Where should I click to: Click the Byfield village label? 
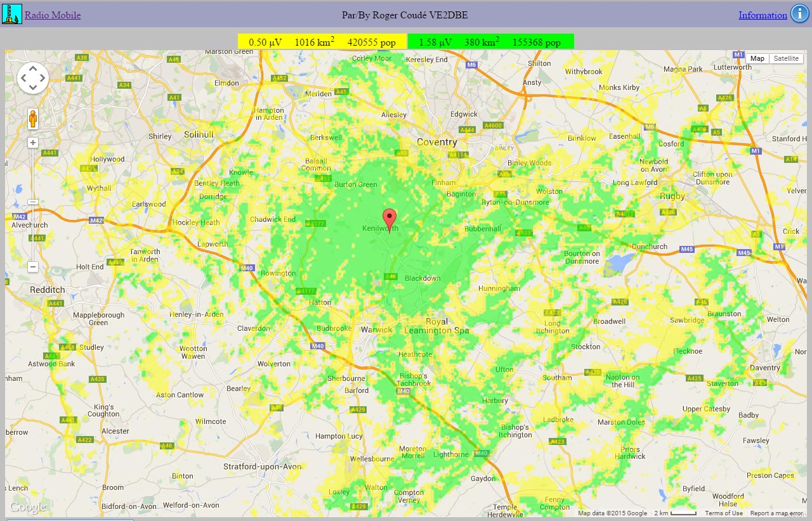point(693,489)
